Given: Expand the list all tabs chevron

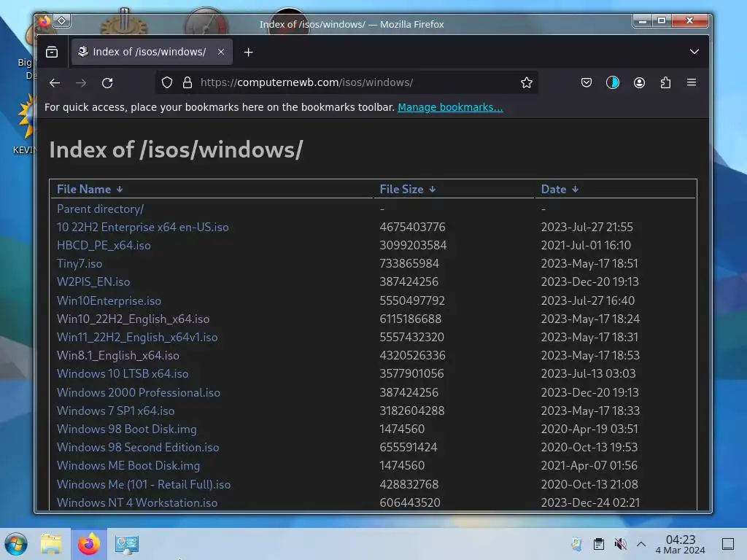Looking at the screenshot, I should pyautogui.click(x=694, y=52).
